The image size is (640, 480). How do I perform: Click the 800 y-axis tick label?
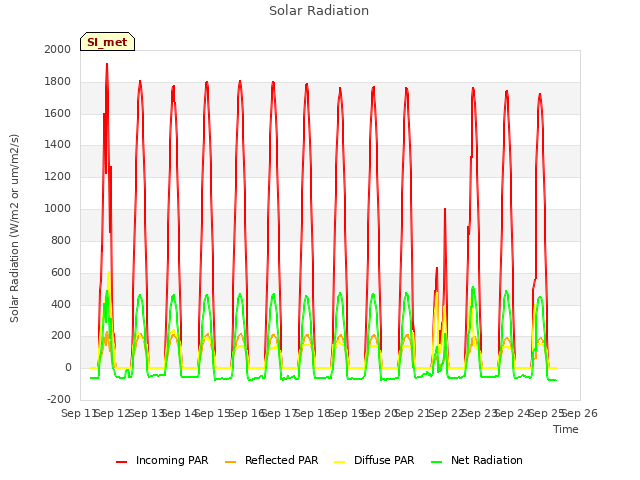[61, 240]
